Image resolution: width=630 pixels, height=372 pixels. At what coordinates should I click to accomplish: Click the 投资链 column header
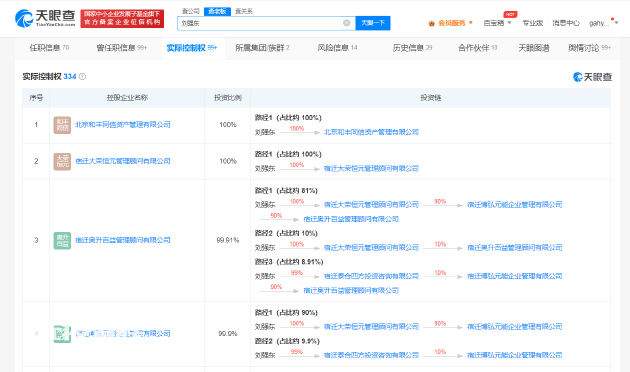click(x=431, y=98)
